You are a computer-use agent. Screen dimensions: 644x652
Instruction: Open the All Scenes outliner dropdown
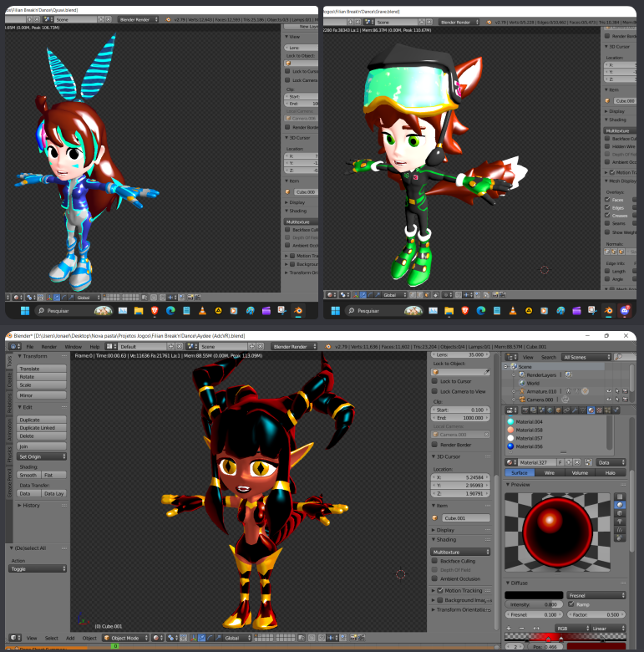coord(586,357)
